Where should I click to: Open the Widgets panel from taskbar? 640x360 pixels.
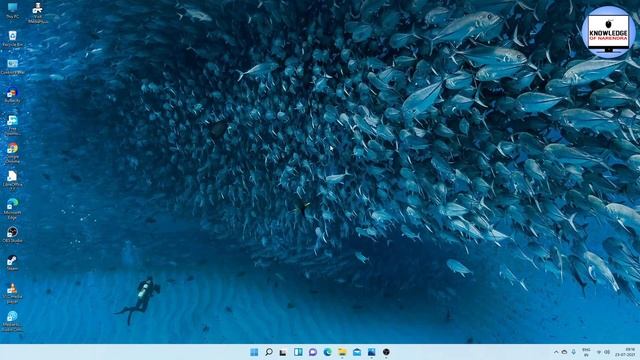point(298,352)
